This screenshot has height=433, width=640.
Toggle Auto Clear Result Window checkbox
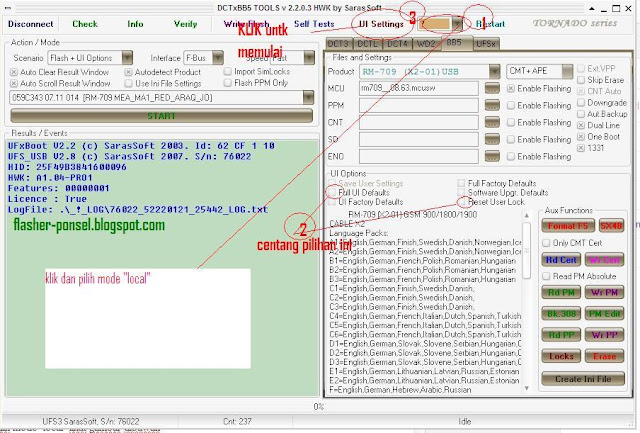(x=14, y=72)
